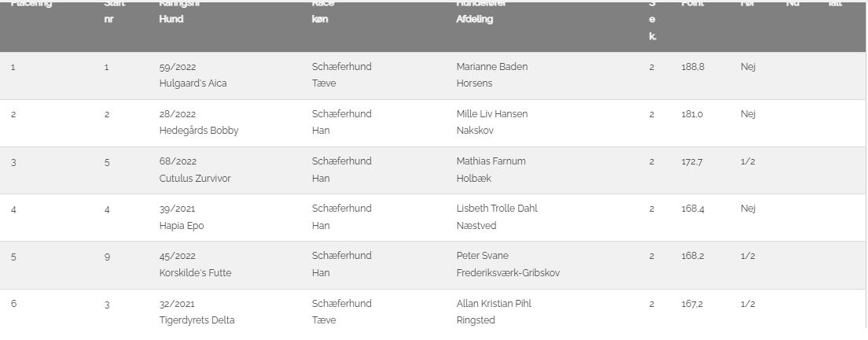The height and width of the screenshot is (340, 868).
Task: Select the Frederiksværk-Gribskov department cell
Action: [x=508, y=273]
